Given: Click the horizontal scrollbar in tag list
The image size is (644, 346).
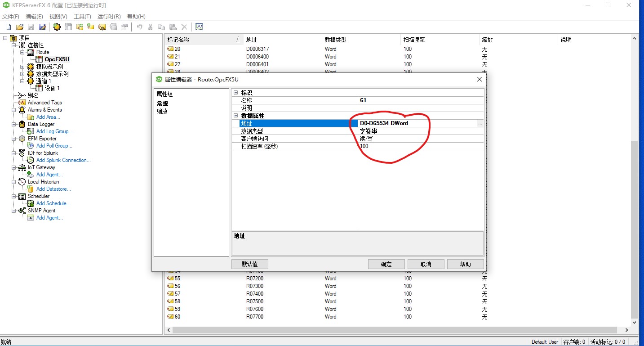Looking at the screenshot, I should tap(395, 330).
